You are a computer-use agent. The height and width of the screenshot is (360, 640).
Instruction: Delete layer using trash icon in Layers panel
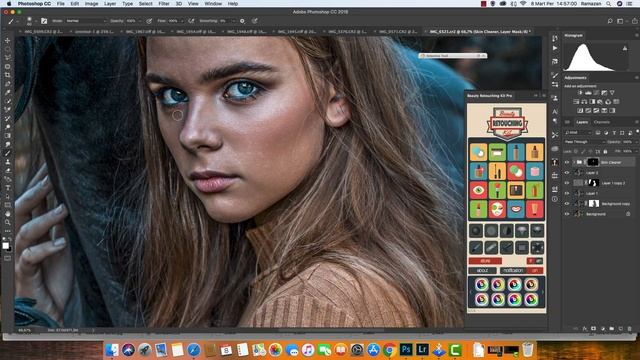629,329
